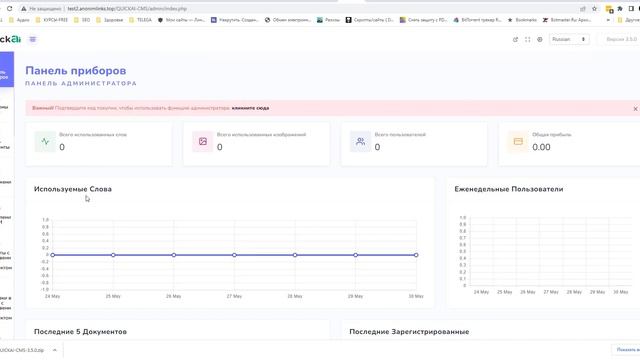Open the QUICKAI-CMS zip download item

coord(22,350)
